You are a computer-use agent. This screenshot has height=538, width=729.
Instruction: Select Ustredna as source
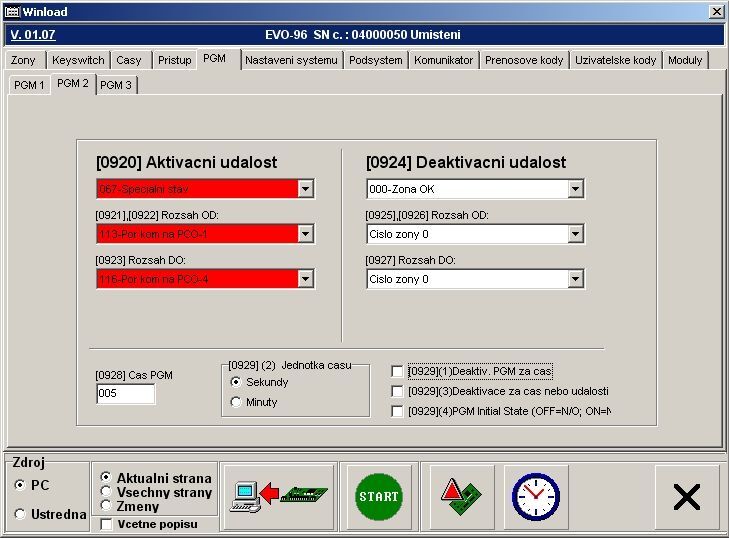21,514
